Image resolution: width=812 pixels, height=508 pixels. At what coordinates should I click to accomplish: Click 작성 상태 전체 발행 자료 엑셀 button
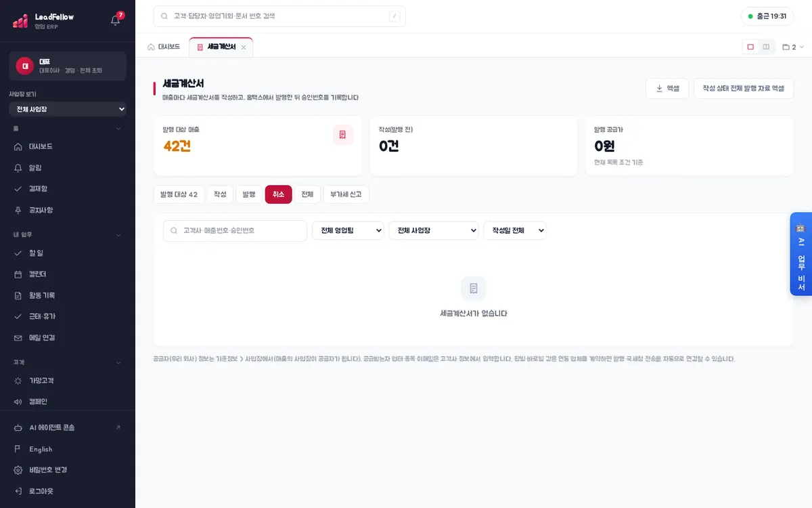pyautogui.click(x=744, y=88)
